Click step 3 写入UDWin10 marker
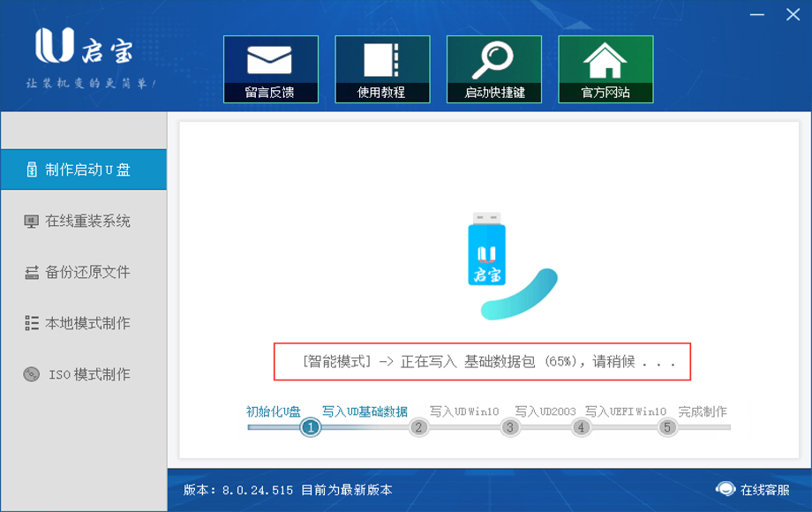This screenshot has height=512, width=812. pyautogui.click(x=509, y=427)
